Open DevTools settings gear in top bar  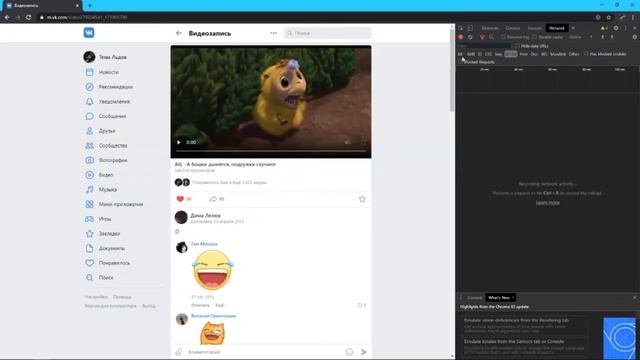coord(616,28)
